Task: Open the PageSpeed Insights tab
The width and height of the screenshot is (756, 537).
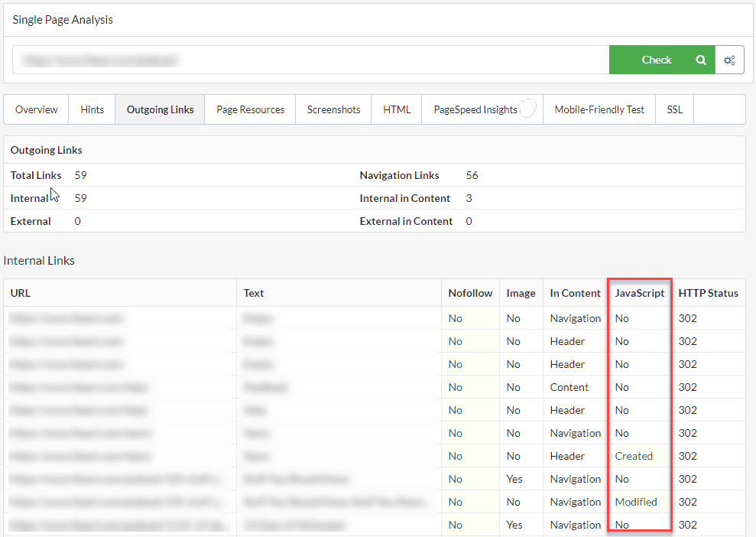Action: [482, 109]
